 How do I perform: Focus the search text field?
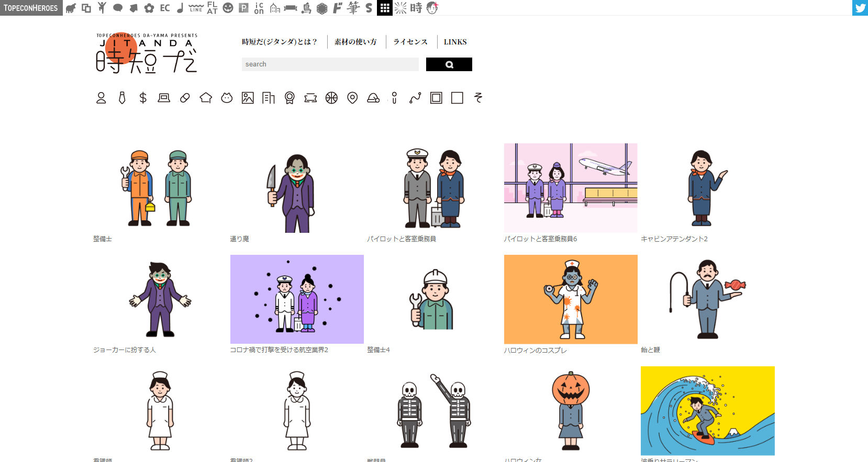point(330,64)
